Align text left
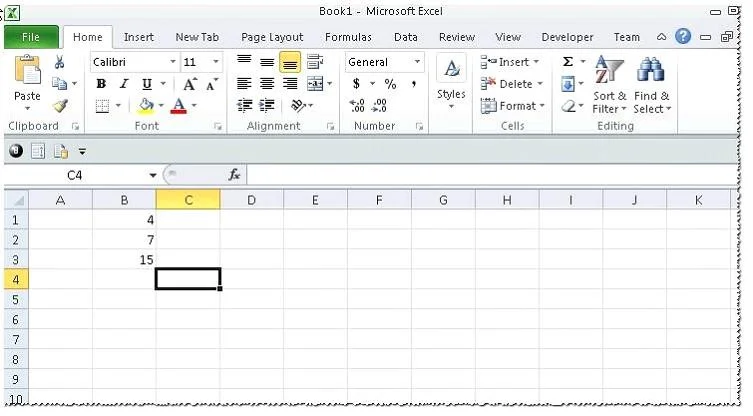The height and width of the screenshot is (416, 753). 244,84
